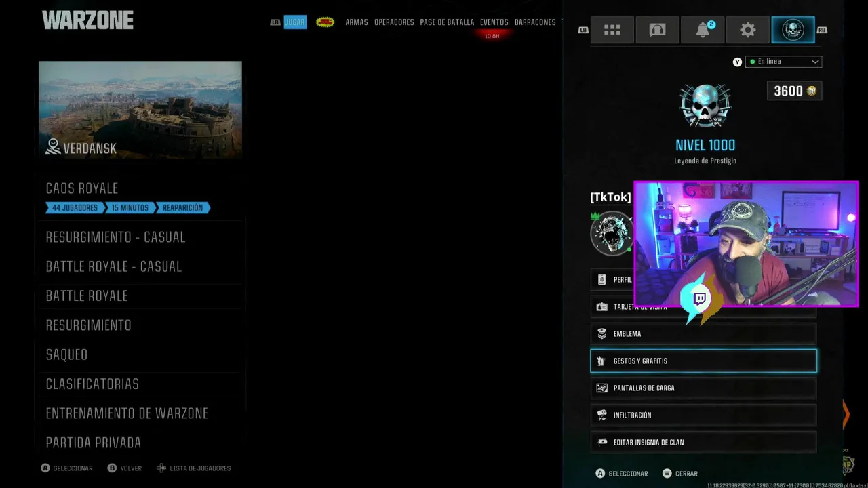The image size is (868, 488).
Task: Click the Twitch logo overlay
Action: [700, 298]
